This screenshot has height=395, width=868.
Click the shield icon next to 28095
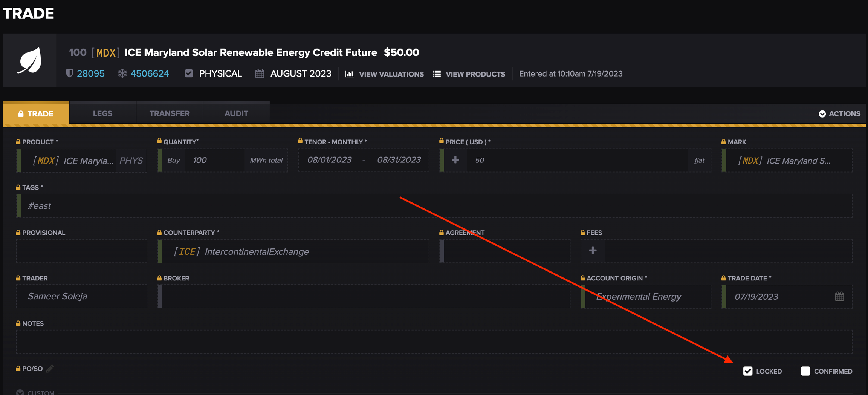click(70, 73)
